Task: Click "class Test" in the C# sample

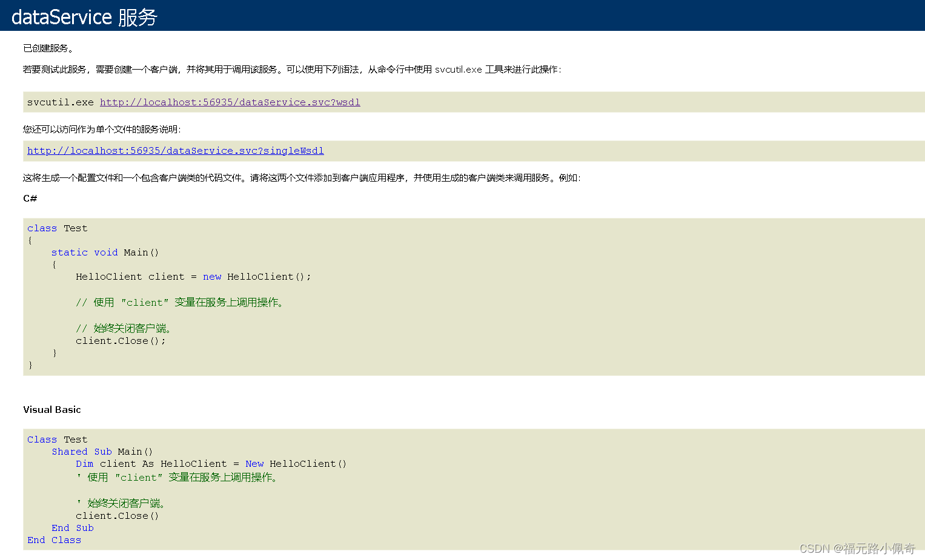Action: (x=57, y=228)
